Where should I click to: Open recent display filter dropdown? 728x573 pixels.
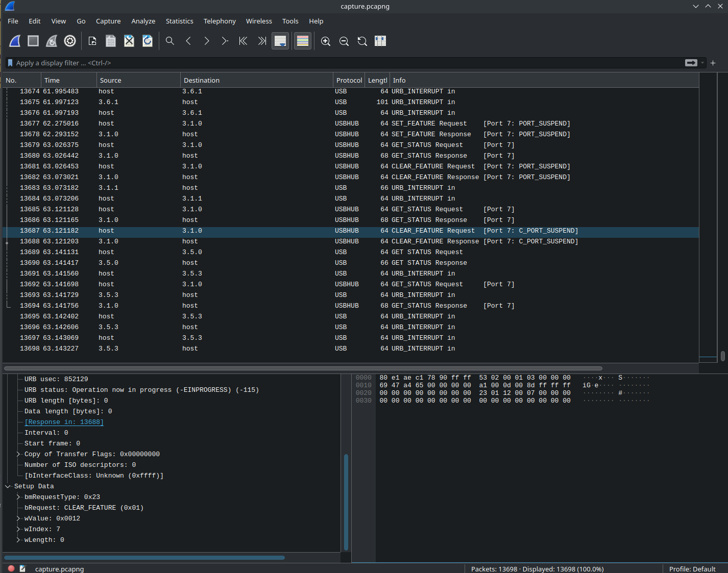click(702, 63)
